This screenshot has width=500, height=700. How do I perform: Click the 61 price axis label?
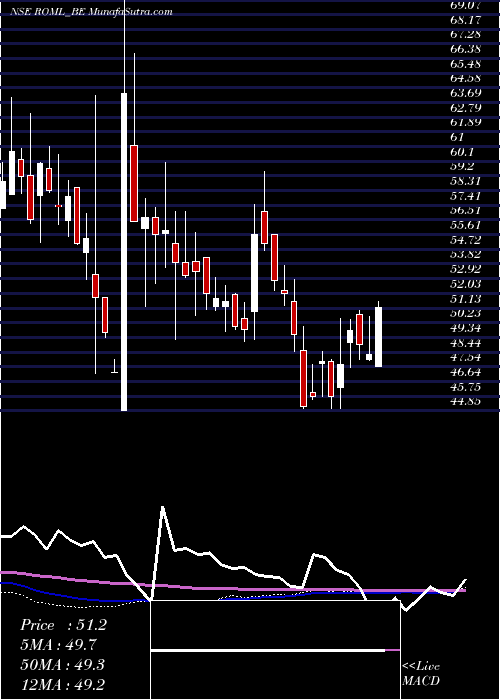(458, 137)
